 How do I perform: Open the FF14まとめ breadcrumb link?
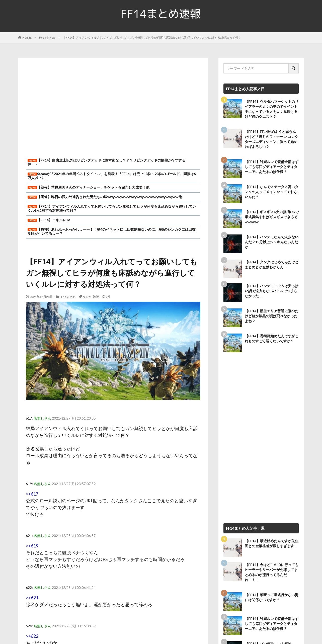tap(47, 38)
